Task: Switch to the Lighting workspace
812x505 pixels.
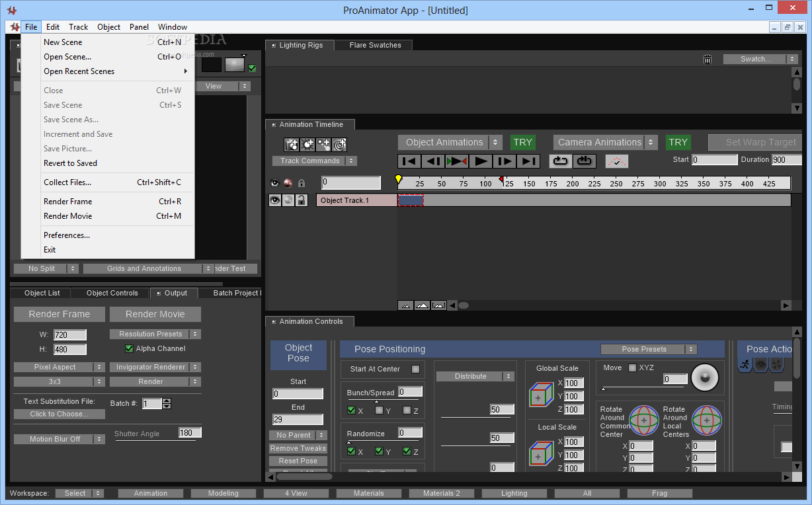Action: pos(514,493)
